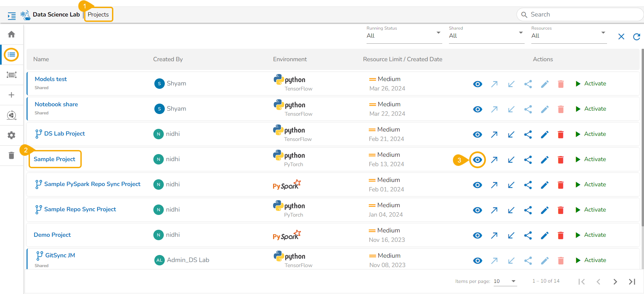Open the Shared filter dropdown

[486, 36]
